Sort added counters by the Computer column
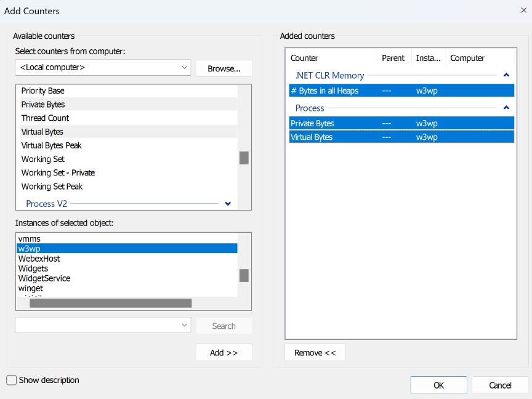The image size is (532, 399). 467,58
